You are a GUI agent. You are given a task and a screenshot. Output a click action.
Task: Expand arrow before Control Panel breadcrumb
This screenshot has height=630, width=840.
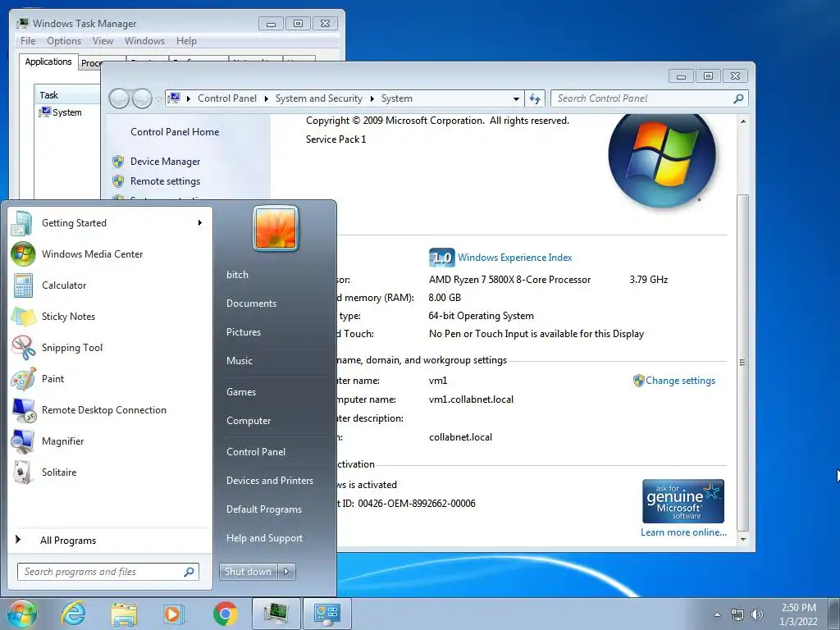189,98
